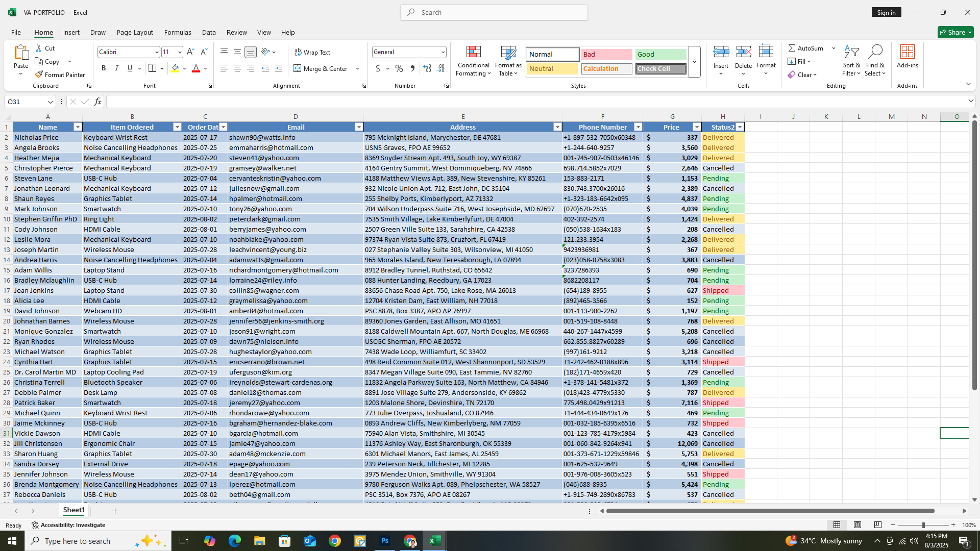This screenshot has width=980, height=551.
Task: Apply the Good cell style swatch
Action: click(660, 54)
